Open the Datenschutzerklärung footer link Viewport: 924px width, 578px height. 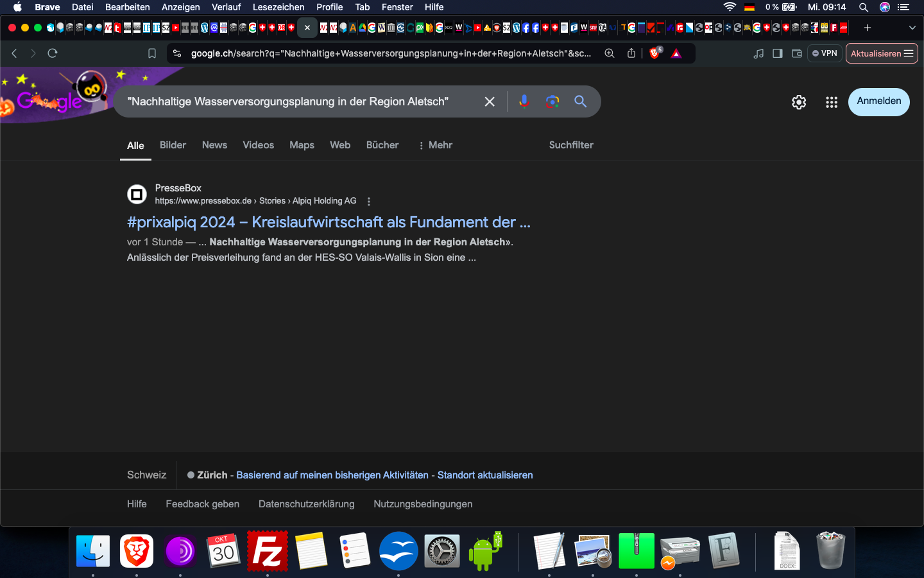point(307,504)
